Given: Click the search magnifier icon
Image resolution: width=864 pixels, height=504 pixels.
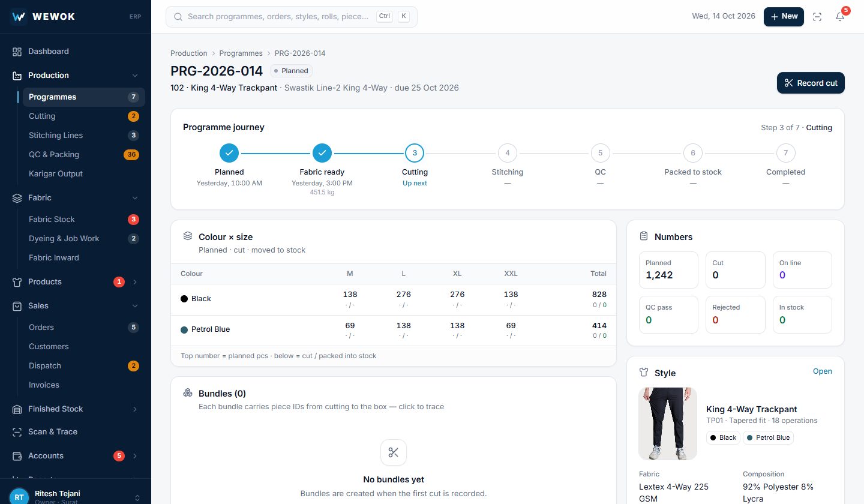Looking at the screenshot, I should (178, 17).
